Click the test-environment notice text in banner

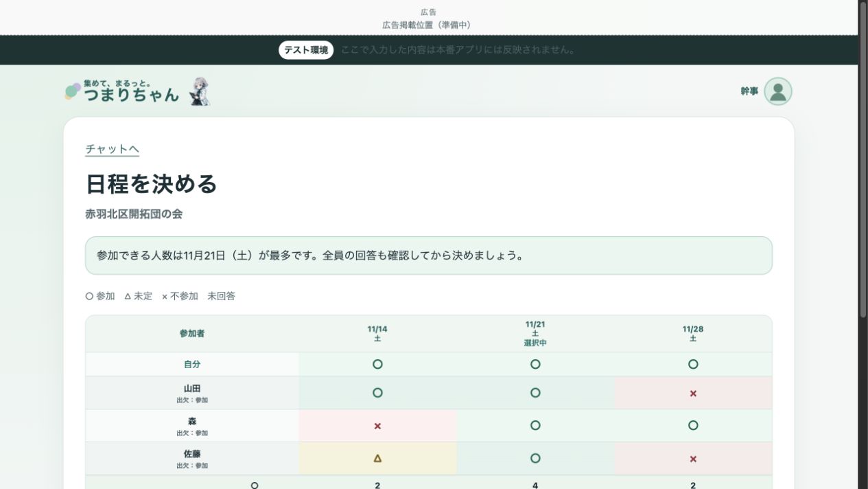(x=458, y=50)
